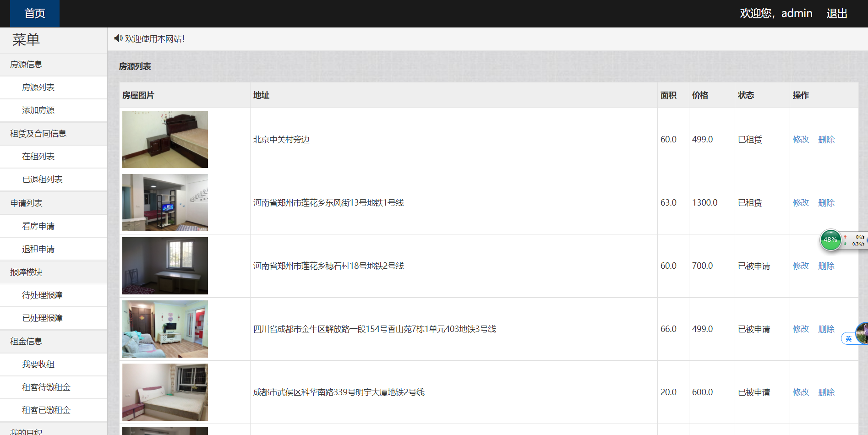Click 删除 for 北京中关村旁边 listing
868x435 pixels.
pos(826,140)
